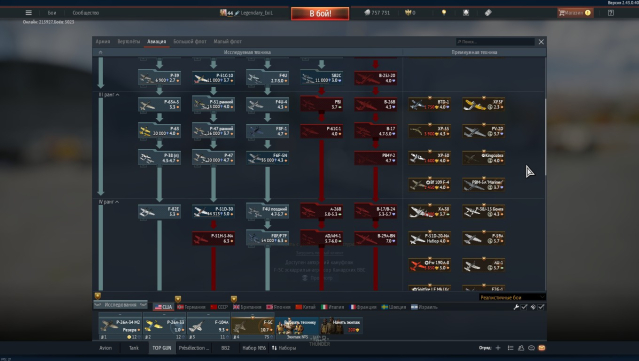Click the red В бой! button
This screenshot has width=639, height=361.
(320, 13)
